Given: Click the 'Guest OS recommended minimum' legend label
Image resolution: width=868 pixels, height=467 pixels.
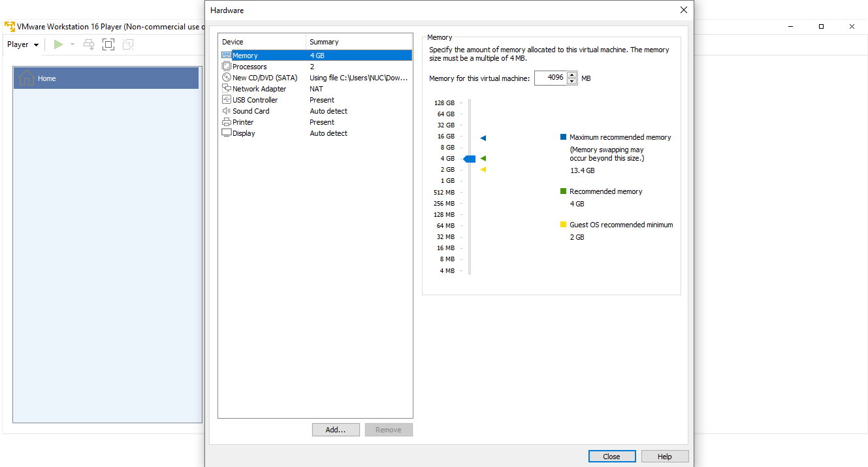Looking at the screenshot, I should [x=621, y=225].
